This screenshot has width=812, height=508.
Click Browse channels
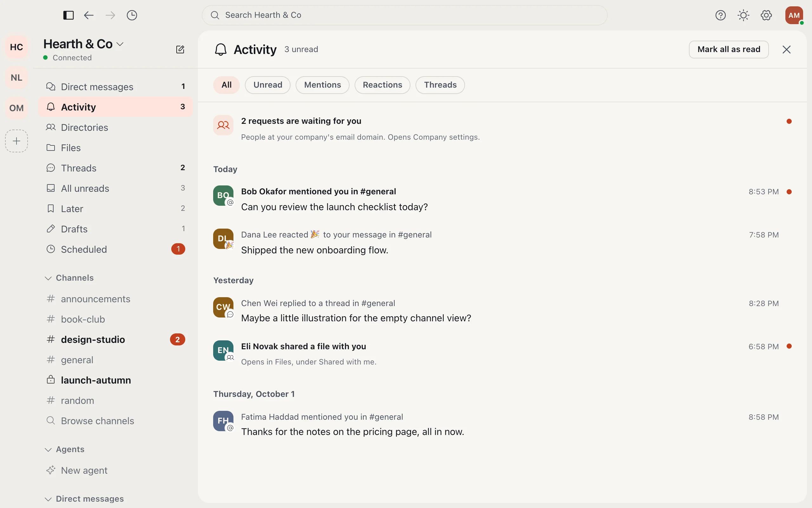pos(115,421)
